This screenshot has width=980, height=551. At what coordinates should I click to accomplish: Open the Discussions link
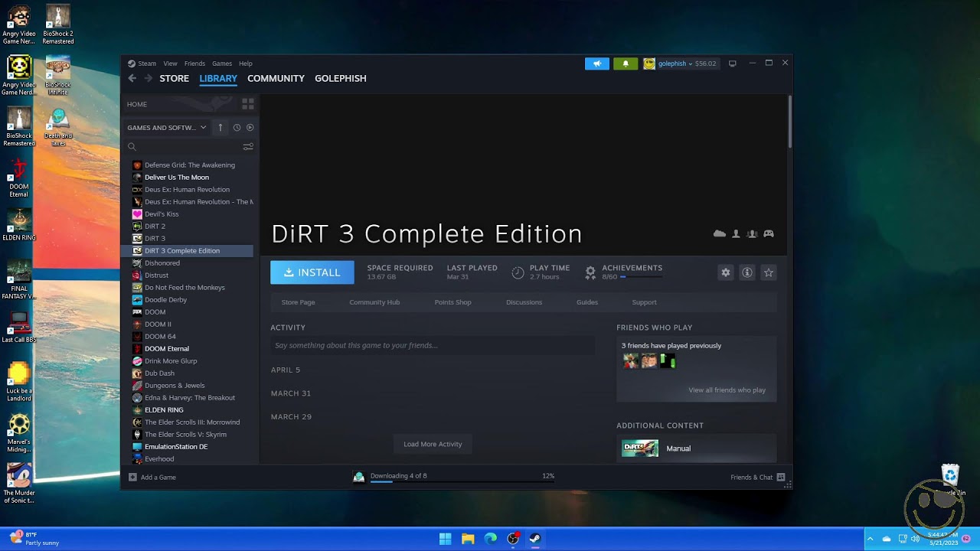[524, 302]
